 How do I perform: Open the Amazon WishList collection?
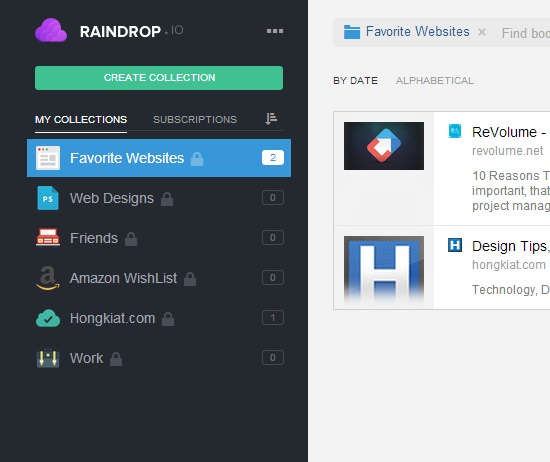[159, 278]
